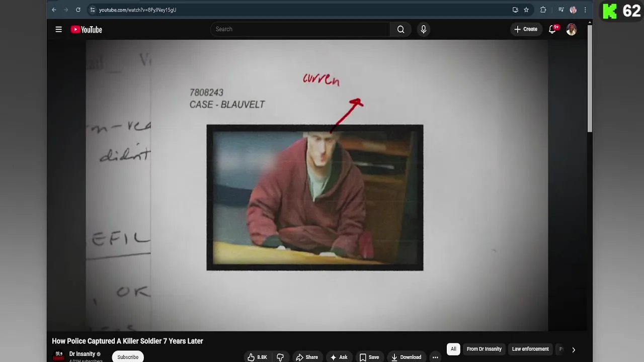The image size is (644, 362).
Task: Select the From Dr Insanity chip
Action: pos(484,349)
